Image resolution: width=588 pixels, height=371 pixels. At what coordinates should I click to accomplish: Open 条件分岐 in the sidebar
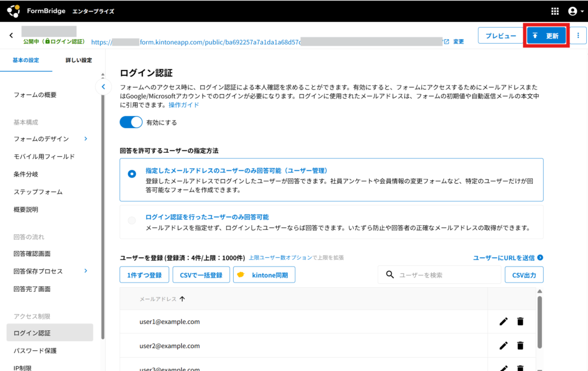point(26,174)
